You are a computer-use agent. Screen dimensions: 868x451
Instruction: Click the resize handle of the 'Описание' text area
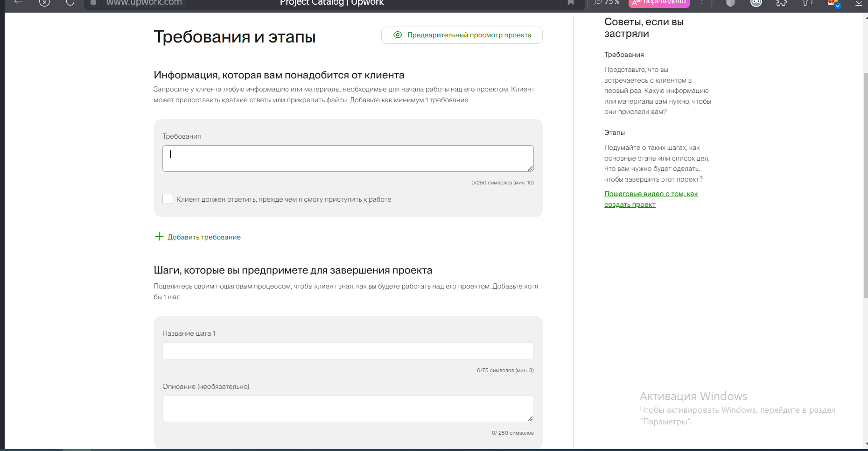(x=530, y=418)
